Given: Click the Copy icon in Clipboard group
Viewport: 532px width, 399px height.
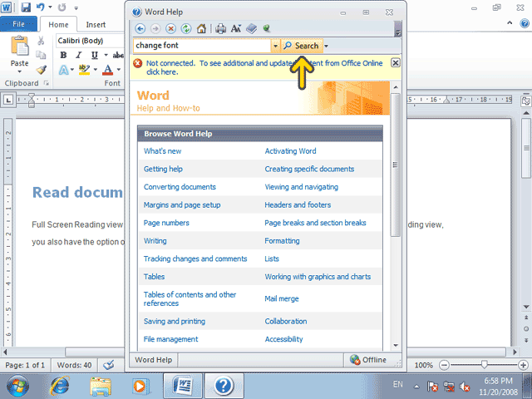Looking at the screenshot, I should (x=41, y=55).
